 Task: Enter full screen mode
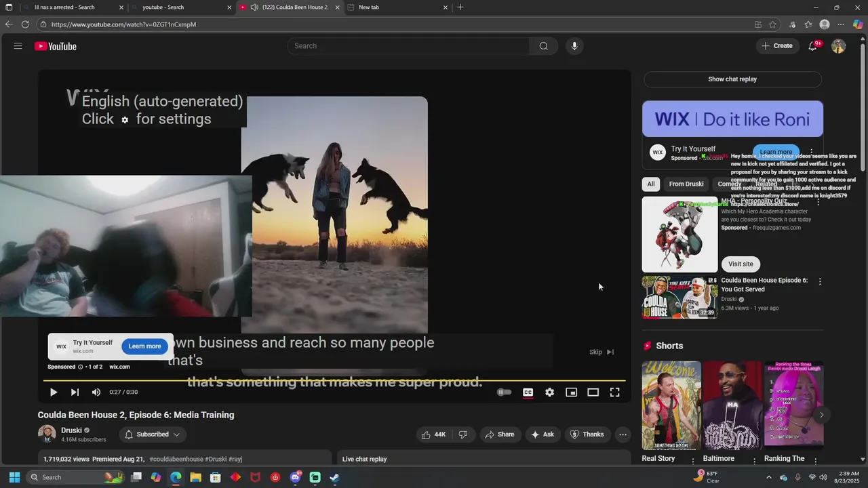point(614,392)
